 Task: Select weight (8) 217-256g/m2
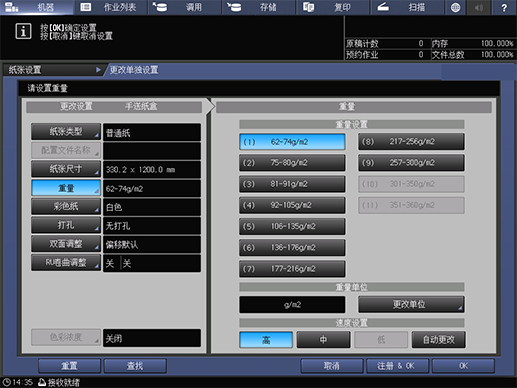point(411,142)
